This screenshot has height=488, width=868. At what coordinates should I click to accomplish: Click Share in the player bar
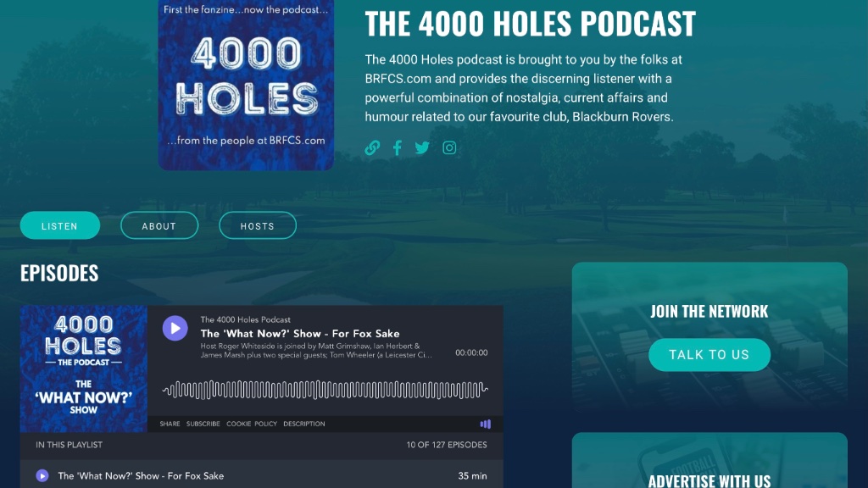(x=170, y=424)
